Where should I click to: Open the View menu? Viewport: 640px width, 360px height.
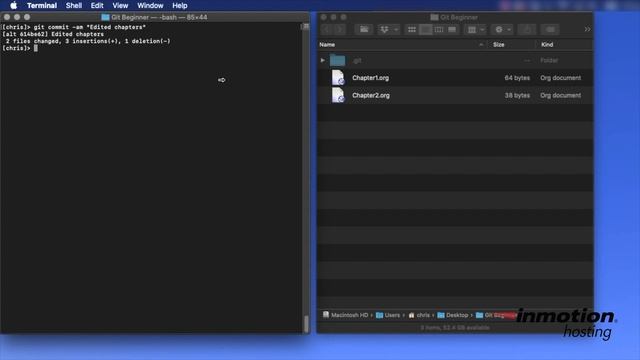120,5
